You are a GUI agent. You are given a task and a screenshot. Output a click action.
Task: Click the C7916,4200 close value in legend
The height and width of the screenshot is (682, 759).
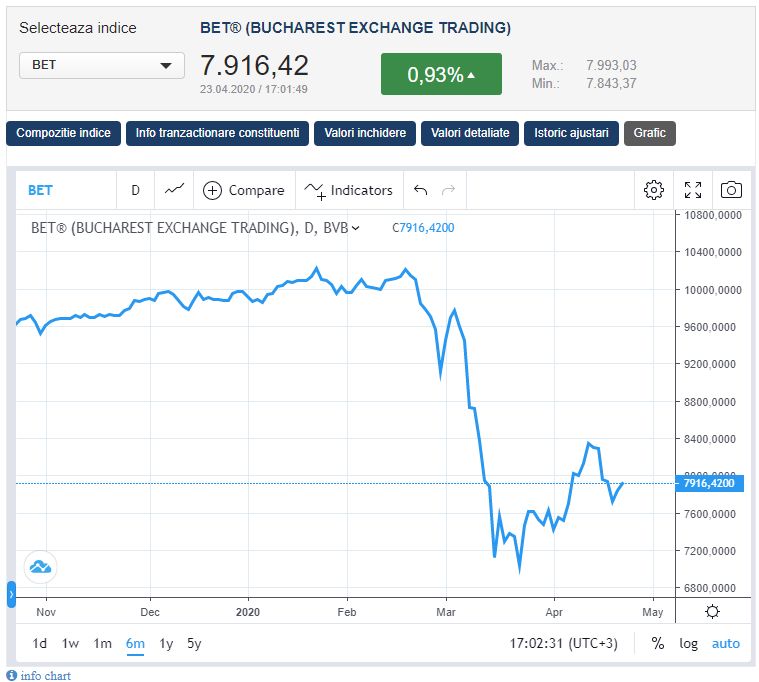(423, 228)
